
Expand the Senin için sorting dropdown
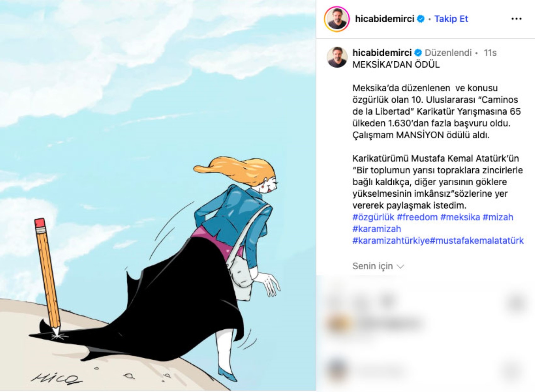[378, 266]
